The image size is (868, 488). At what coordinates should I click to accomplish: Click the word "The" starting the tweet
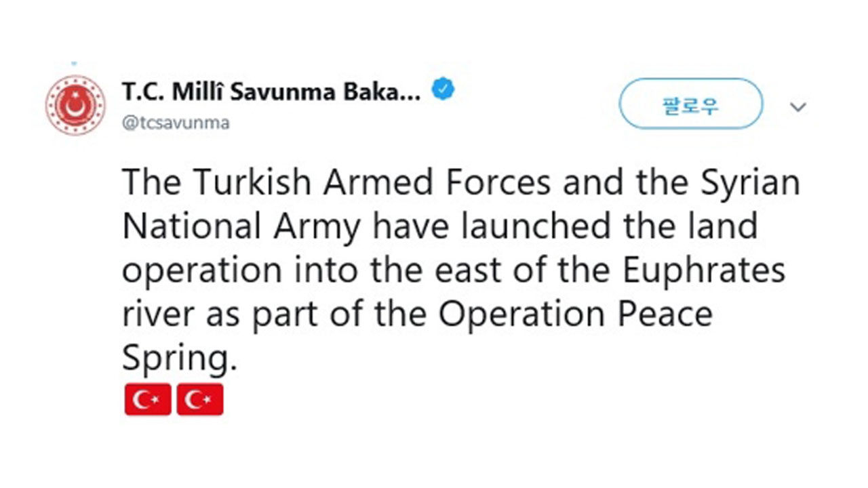(153, 183)
